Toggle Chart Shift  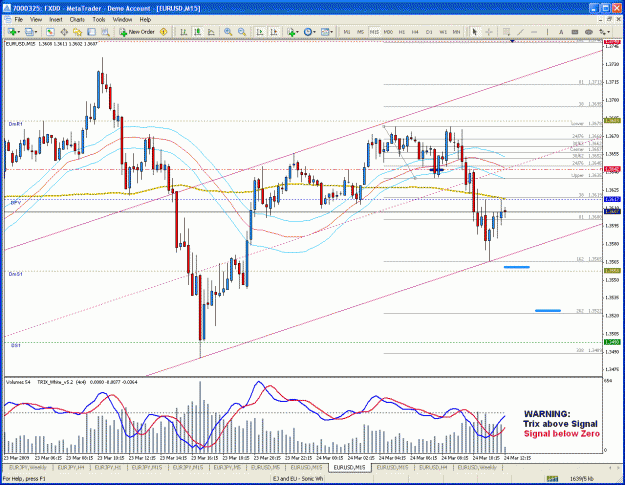point(274,32)
